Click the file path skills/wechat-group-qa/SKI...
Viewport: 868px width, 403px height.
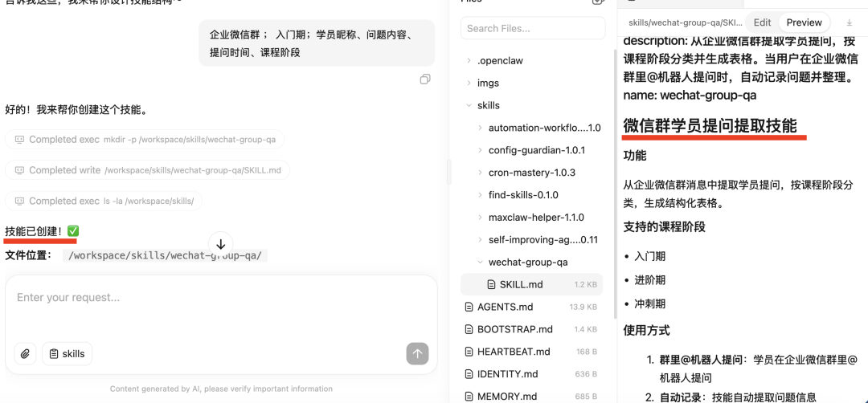point(685,22)
